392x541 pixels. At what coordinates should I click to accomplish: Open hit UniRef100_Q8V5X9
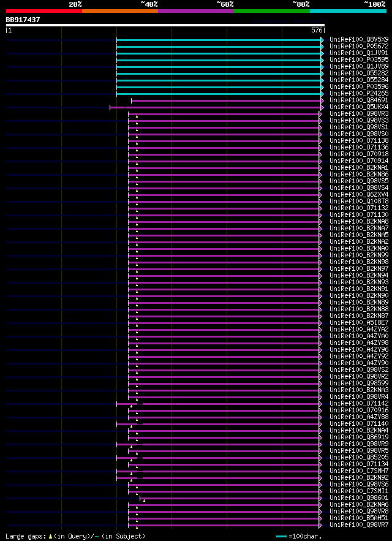point(359,39)
